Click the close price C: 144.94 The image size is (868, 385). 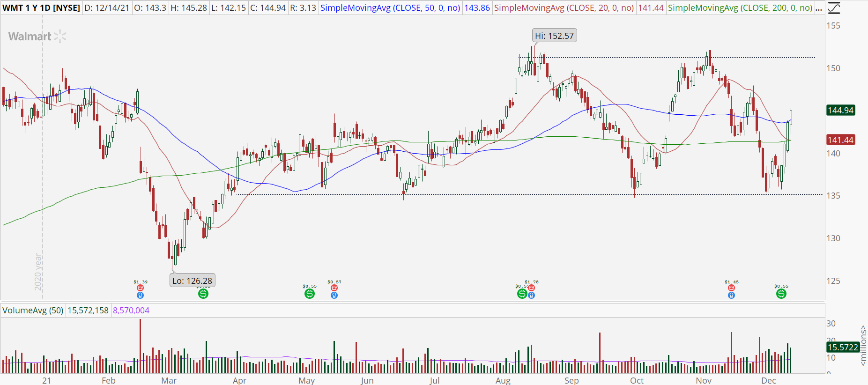coord(268,8)
